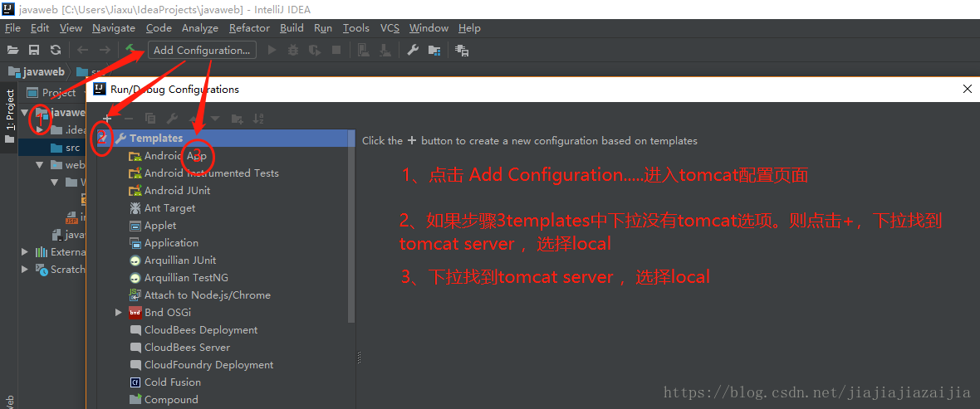Click the Attach to Node.js/Chrome JS icon
The image size is (980, 409).
point(135,295)
